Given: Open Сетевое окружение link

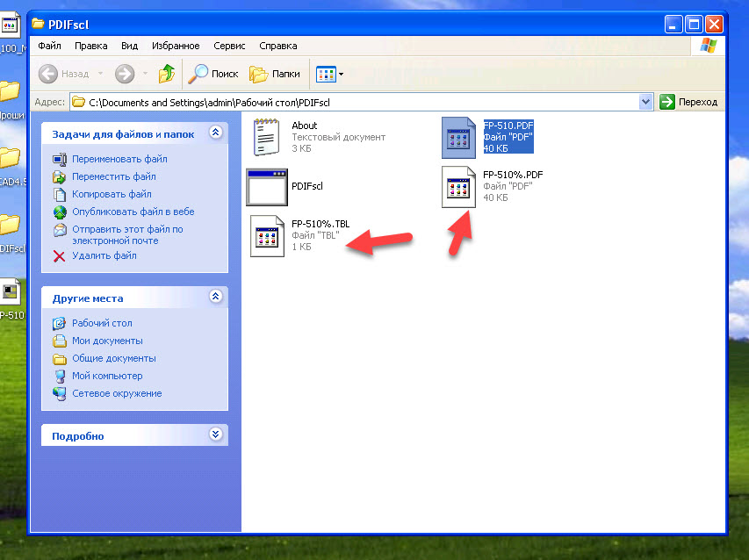Looking at the screenshot, I should 117,394.
